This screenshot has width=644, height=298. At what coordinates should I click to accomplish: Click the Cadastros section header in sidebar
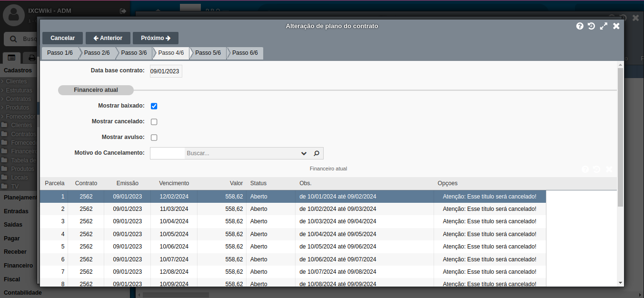coord(18,70)
